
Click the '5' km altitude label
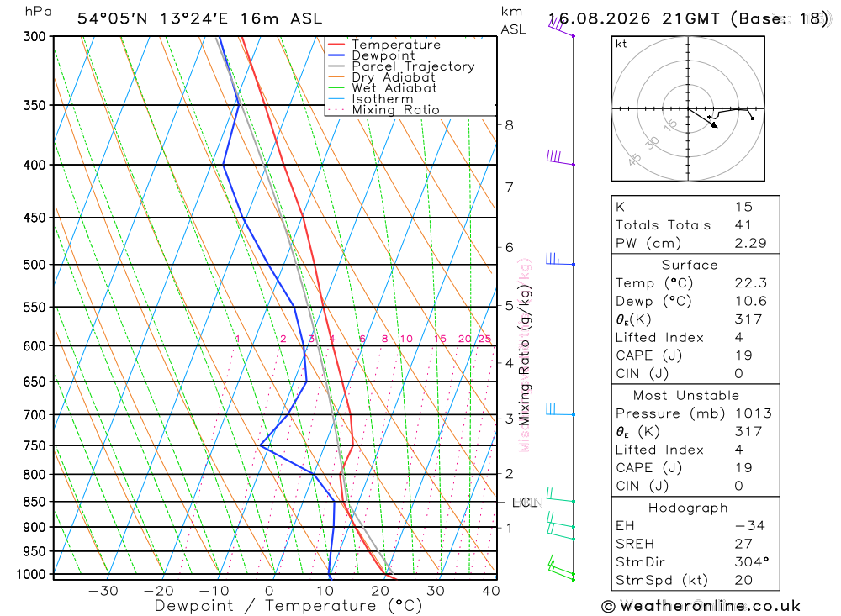(509, 306)
